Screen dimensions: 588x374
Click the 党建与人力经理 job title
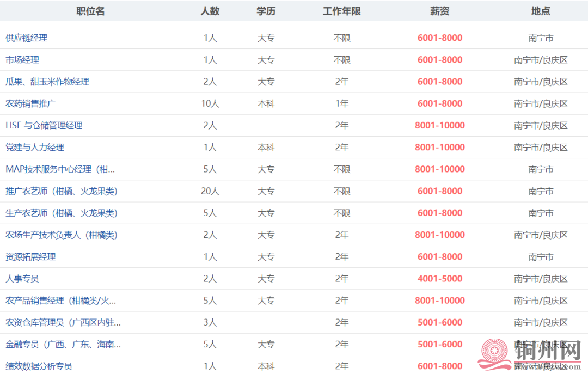pos(35,148)
